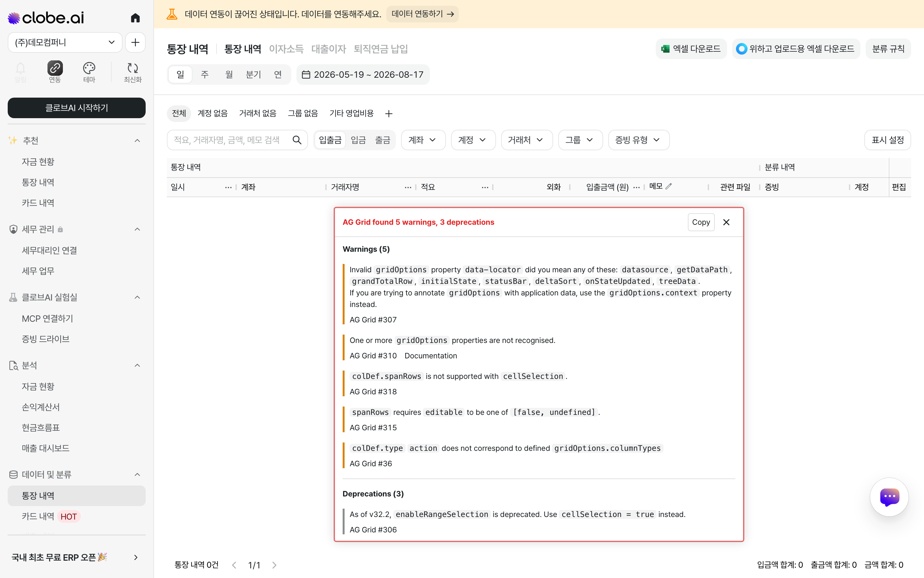
Task: Switch to 퇴직연금 납입 tab
Action: tap(381, 49)
